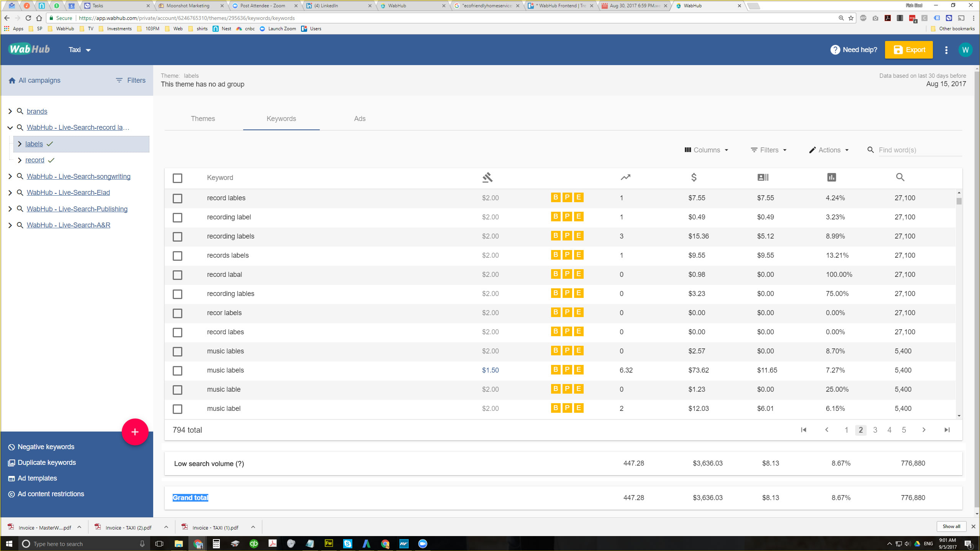This screenshot has height=551, width=980.
Task: Check the box for record lables
Action: [x=177, y=198]
